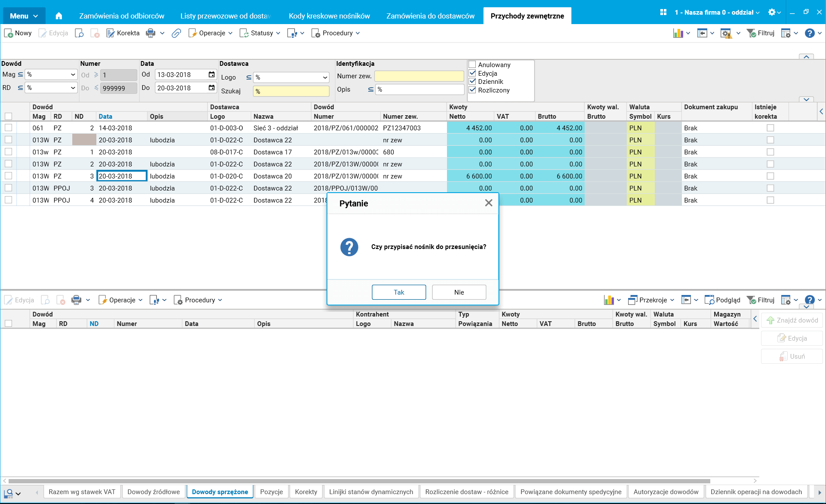
Task: Click the home icon in the top bar
Action: coord(59,16)
